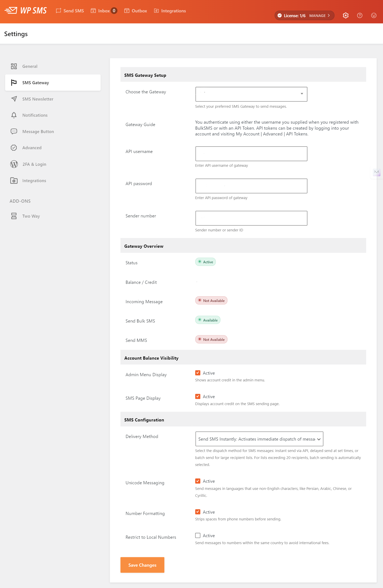Open 2FA & Login settings tab
Screen dimensions: 383x588
(x=53, y=164)
